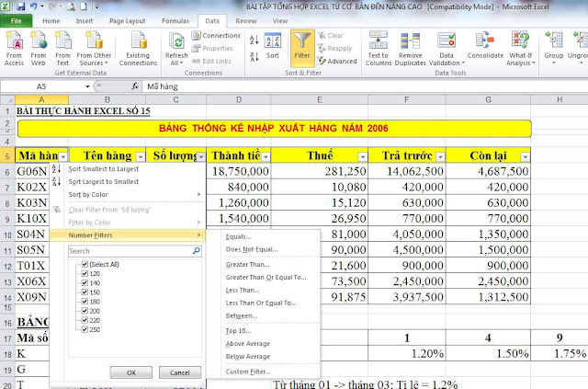The width and height of the screenshot is (588, 389).
Task: Click Edit Links in Connections group
Action: (x=212, y=62)
